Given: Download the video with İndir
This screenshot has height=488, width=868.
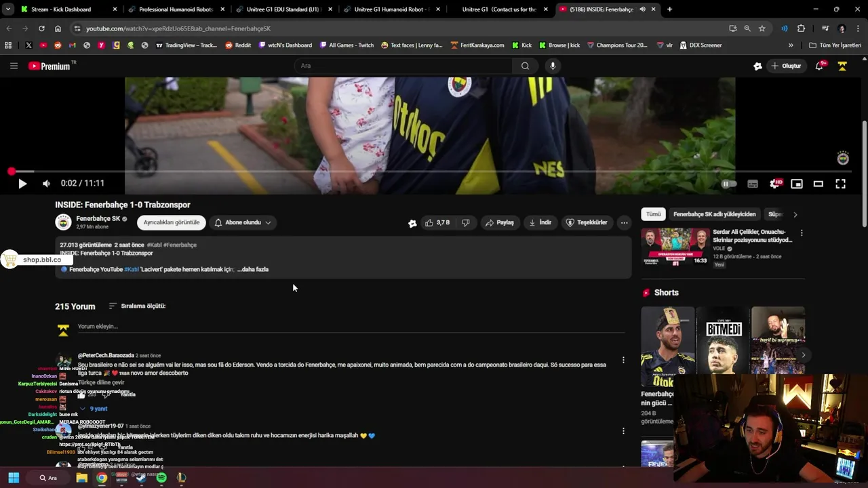Looking at the screenshot, I should coord(540,222).
